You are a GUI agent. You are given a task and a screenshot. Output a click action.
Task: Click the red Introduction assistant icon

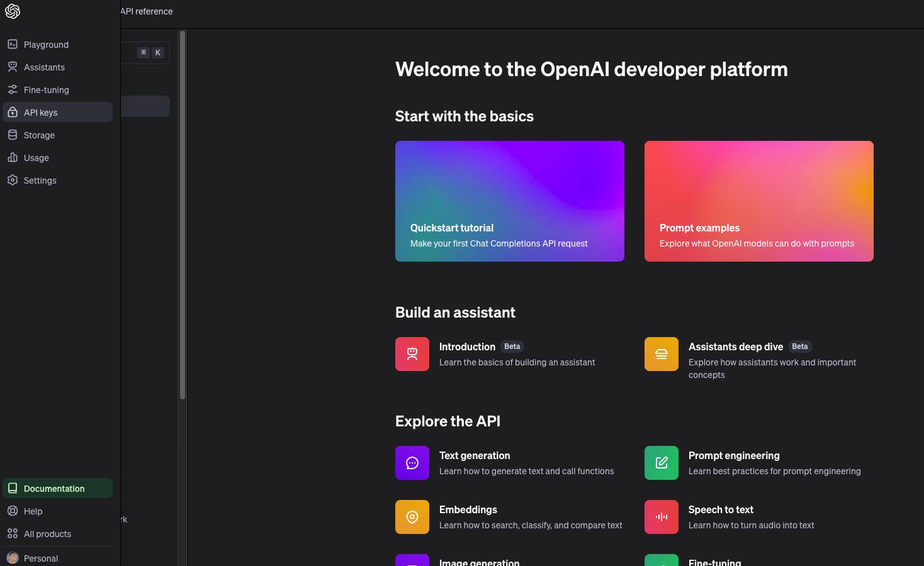(412, 354)
